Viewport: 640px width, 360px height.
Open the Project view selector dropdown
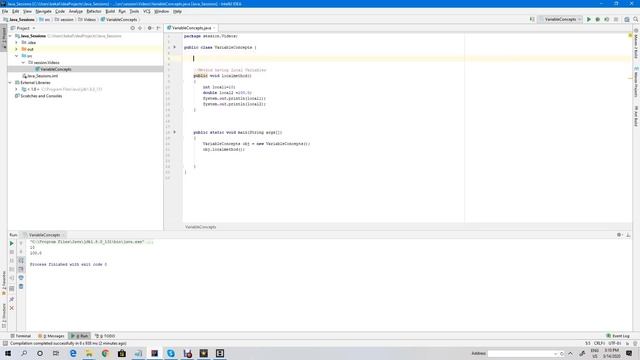pyautogui.click(x=23, y=28)
